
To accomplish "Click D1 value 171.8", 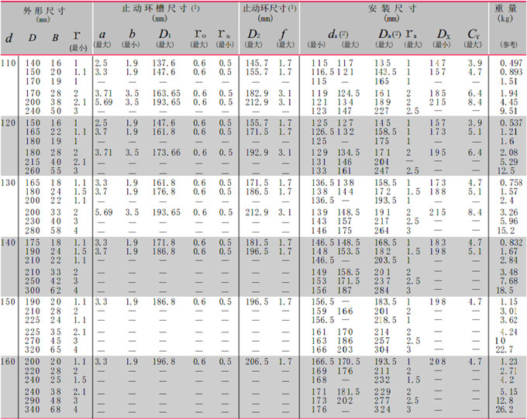I will tap(164, 243).
